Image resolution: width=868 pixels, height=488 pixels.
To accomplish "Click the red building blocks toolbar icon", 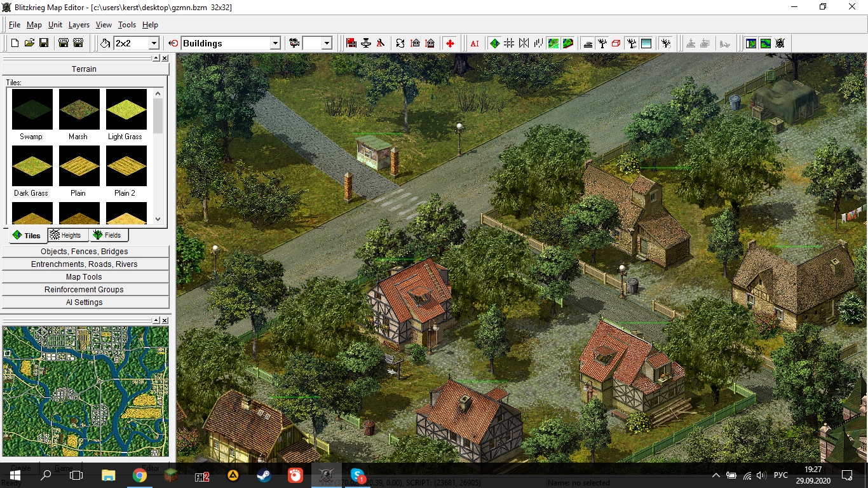I will pyautogui.click(x=351, y=43).
